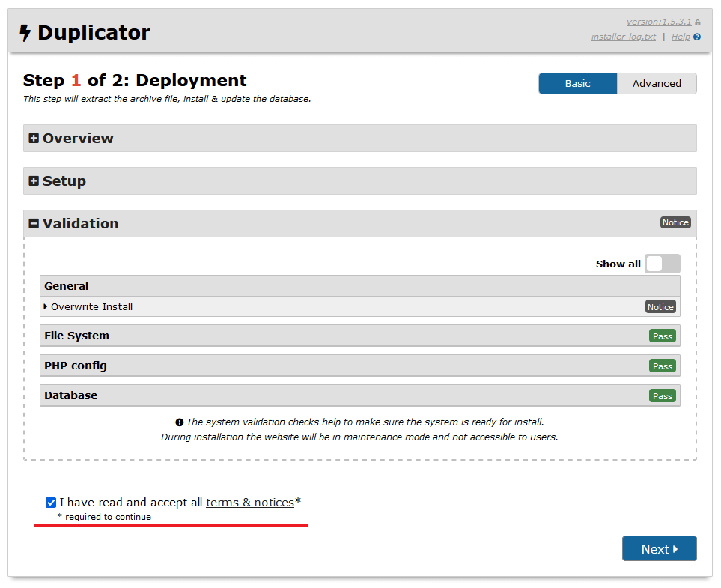Expand the Overview section plus icon
This screenshot has height=588, width=721.
pos(34,138)
